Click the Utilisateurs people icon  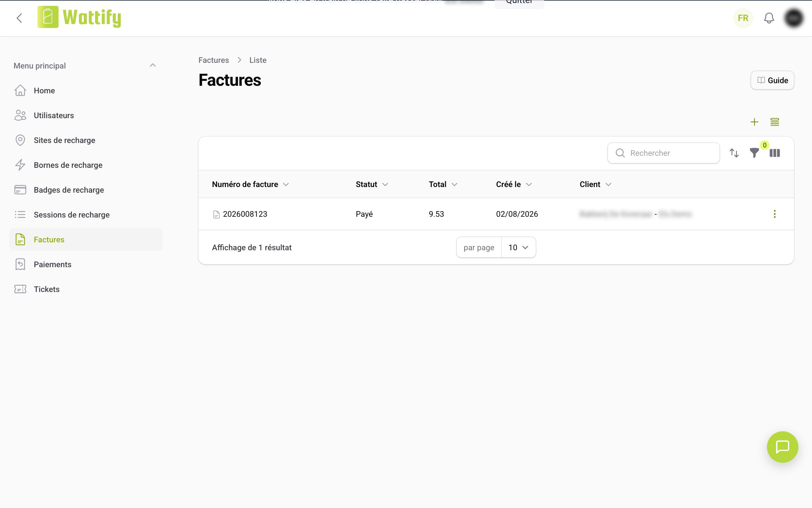click(x=20, y=115)
